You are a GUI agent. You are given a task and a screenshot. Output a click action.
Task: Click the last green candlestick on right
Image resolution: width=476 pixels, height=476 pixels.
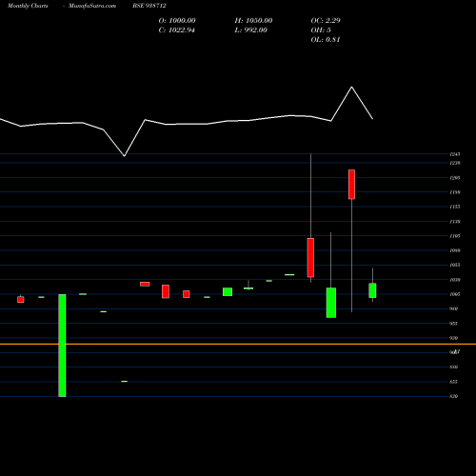pos(372,290)
